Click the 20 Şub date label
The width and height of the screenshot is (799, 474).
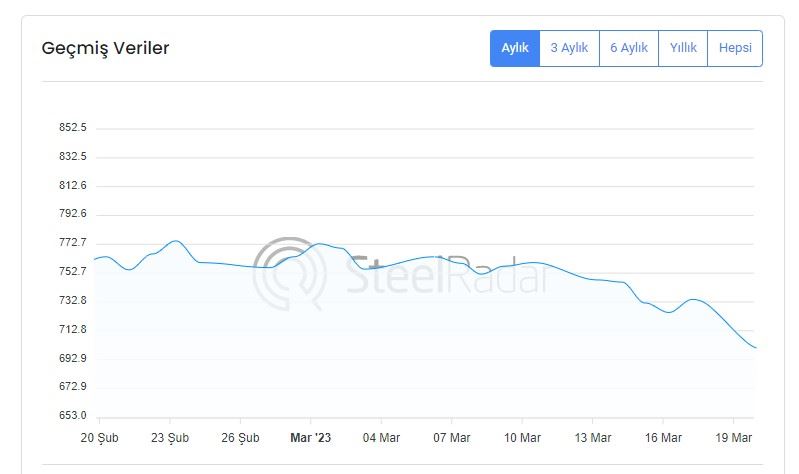coord(99,438)
